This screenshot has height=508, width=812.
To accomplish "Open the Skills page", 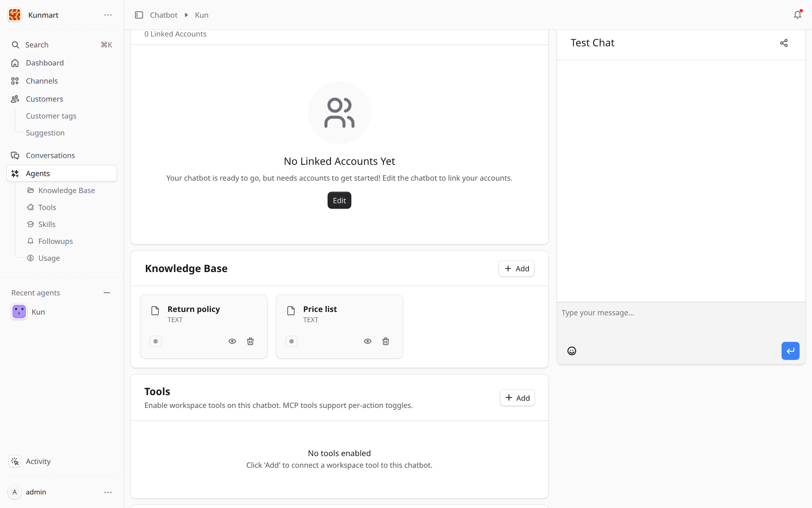I will pos(47,224).
